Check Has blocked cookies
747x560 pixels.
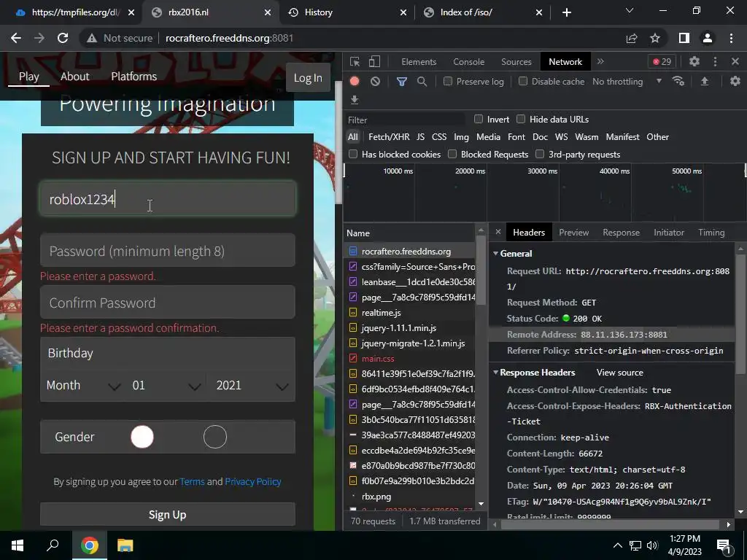353,154
